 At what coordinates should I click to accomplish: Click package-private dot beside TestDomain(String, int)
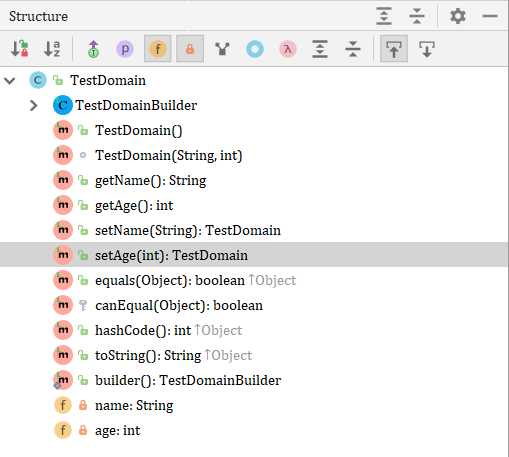click(x=83, y=155)
